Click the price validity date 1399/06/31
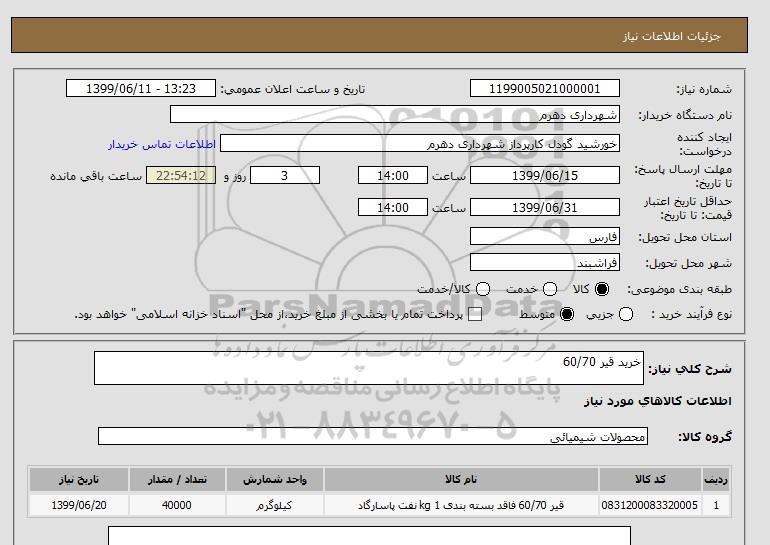This screenshot has width=770, height=545. click(545, 207)
